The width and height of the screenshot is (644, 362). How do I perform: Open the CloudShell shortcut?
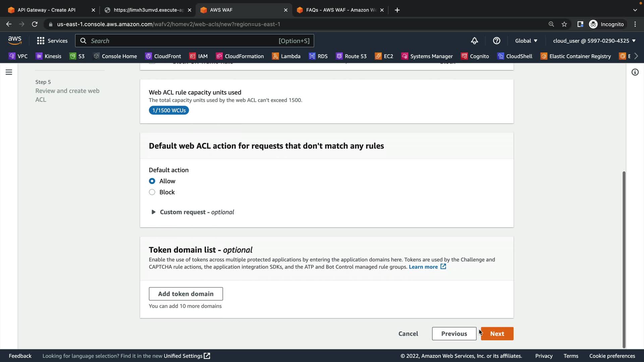[515, 56]
